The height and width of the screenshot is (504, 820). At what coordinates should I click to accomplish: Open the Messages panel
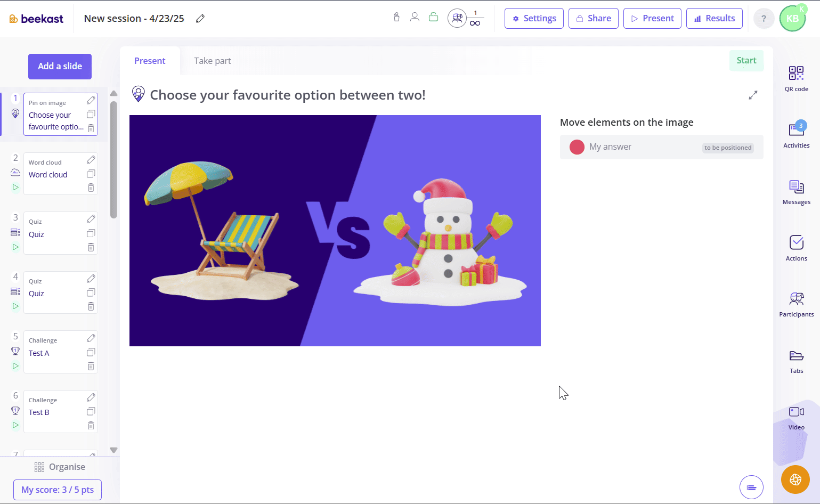796,192
